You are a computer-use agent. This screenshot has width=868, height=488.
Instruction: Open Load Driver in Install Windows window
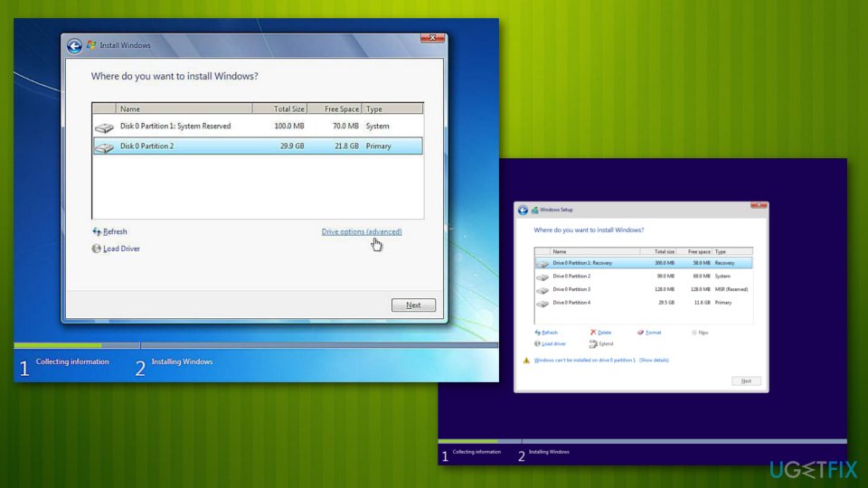tap(117, 249)
